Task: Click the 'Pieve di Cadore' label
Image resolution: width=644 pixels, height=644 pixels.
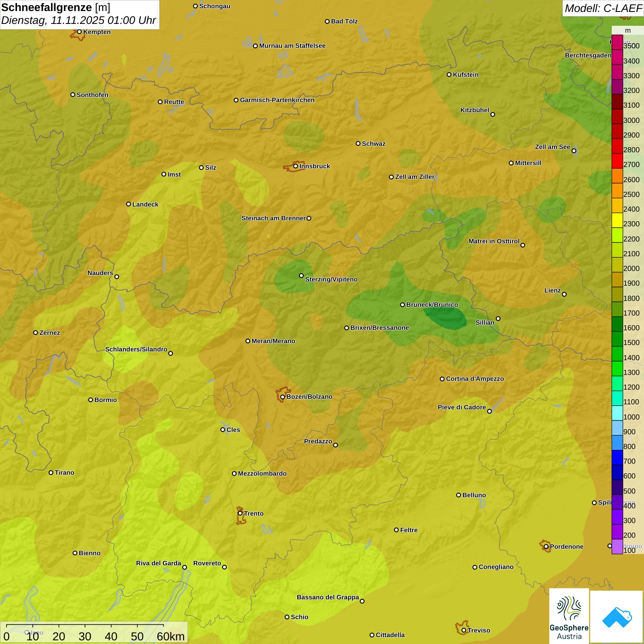Action: [462, 407]
